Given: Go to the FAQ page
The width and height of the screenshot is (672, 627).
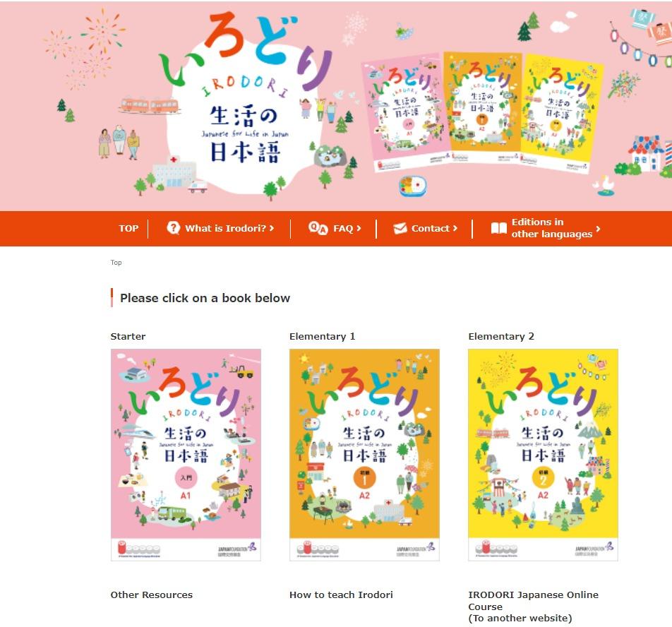Looking at the screenshot, I should [x=343, y=229].
